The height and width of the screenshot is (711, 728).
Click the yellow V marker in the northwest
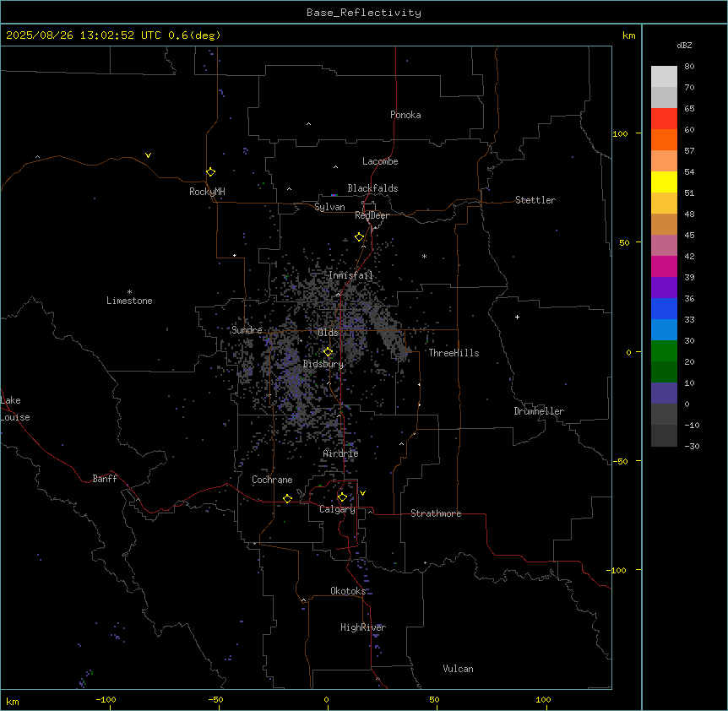tap(148, 155)
